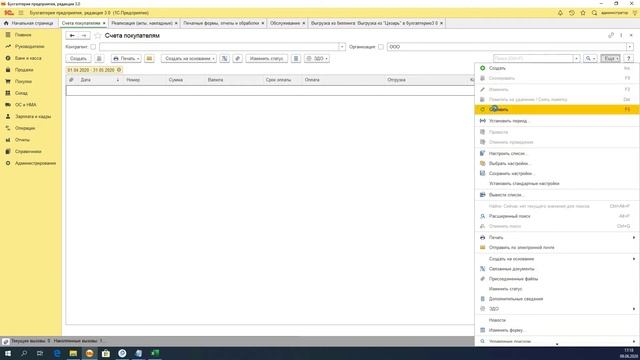Expand the Печать submenu in the menu

557,238
